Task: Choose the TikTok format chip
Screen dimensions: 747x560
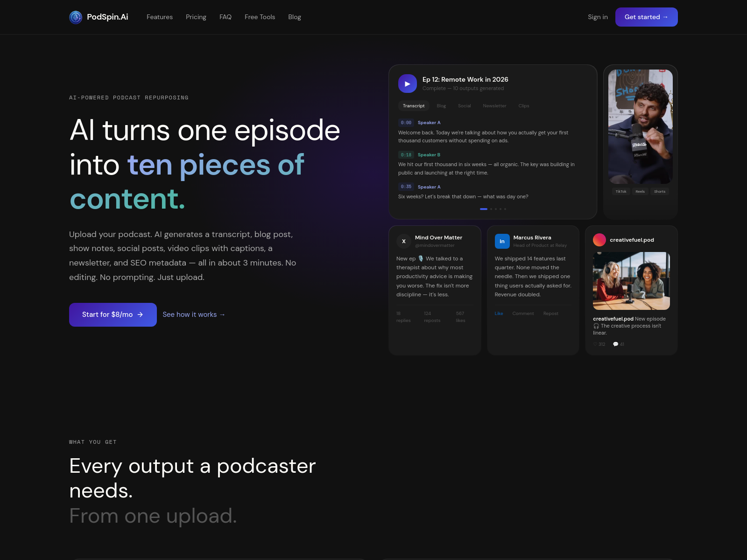Action: [x=620, y=191]
